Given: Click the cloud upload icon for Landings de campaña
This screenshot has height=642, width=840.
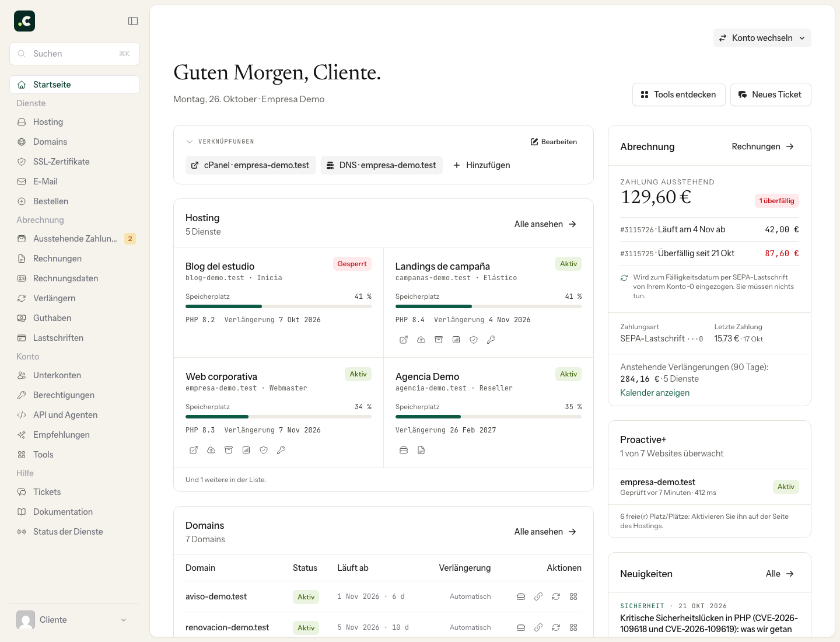Looking at the screenshot, I should coord(421,340).
